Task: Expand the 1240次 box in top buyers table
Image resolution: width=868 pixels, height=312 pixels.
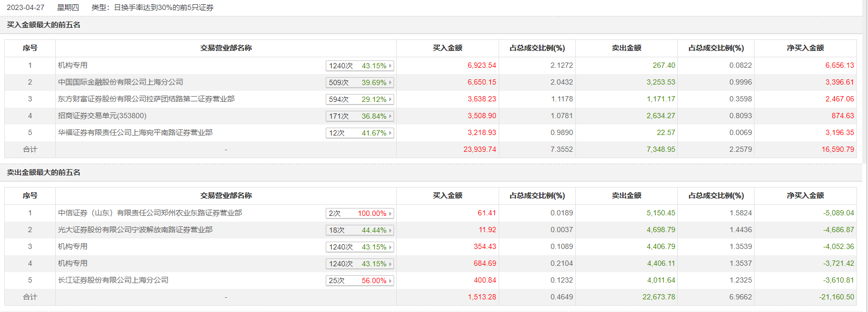Action: [359, 66]
